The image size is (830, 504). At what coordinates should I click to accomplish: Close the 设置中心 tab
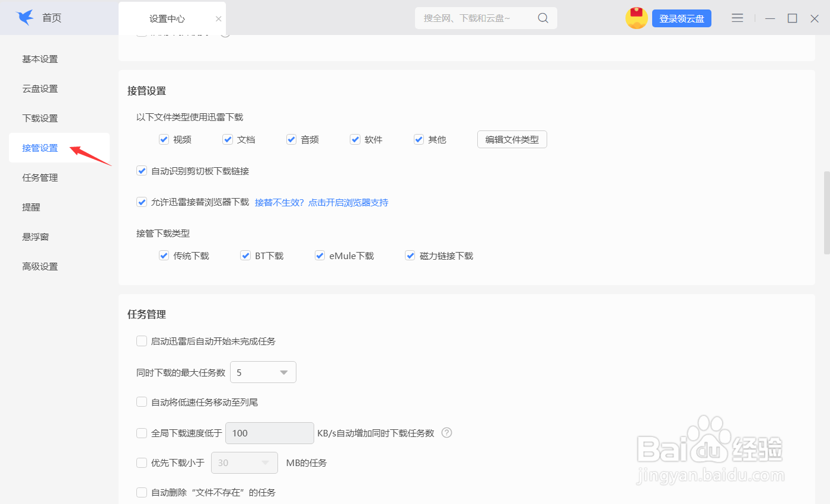218,19
